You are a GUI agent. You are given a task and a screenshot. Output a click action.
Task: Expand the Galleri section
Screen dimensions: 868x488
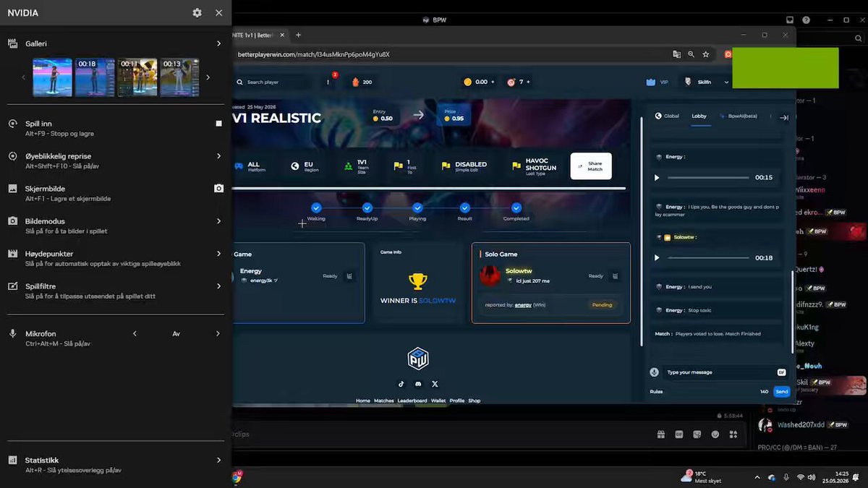pos(218,44)
